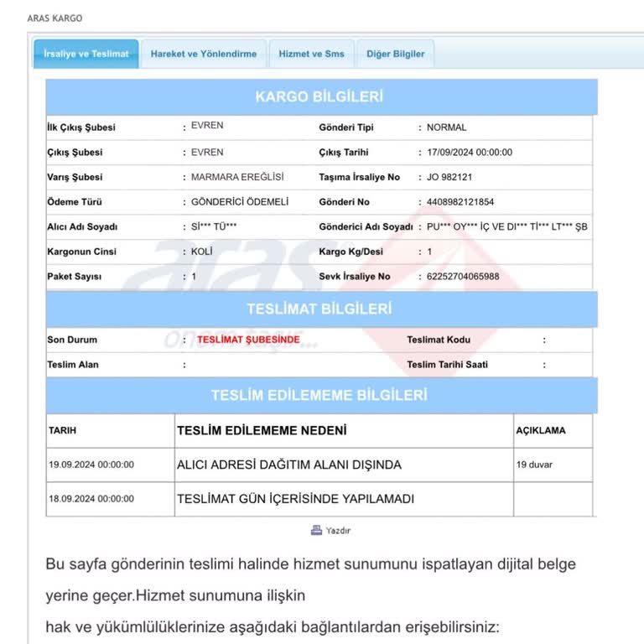Click Sevk İrsaliye No 62252704065988
644x644 pixels.
click(x=463, y=277)
